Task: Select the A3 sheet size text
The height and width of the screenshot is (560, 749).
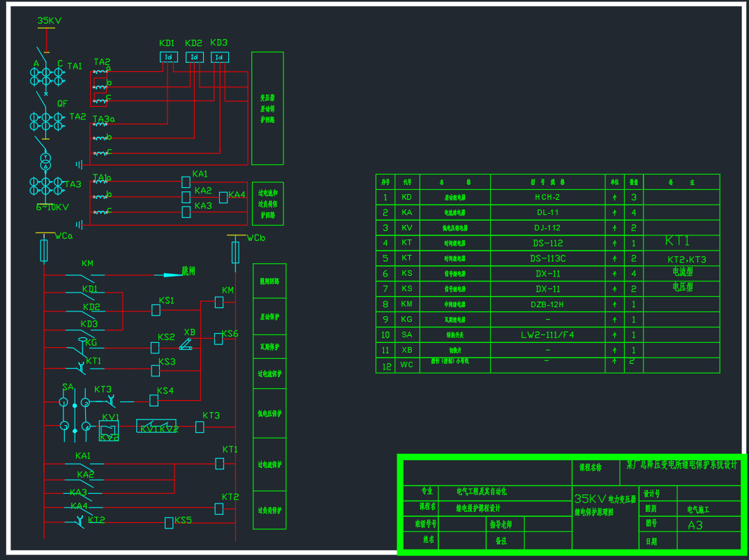Action: click(x=695, y=525)
